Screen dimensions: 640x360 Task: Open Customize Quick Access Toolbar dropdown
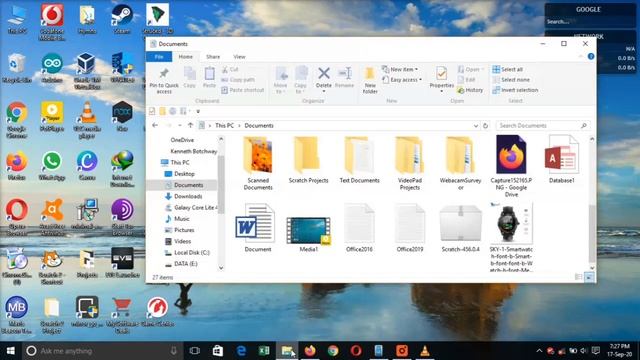click(x=198, y=111)
